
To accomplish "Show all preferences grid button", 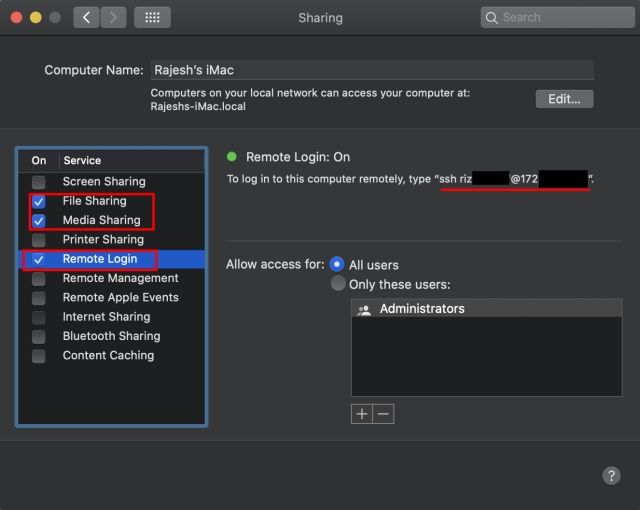I will click(x=152, y=18).
